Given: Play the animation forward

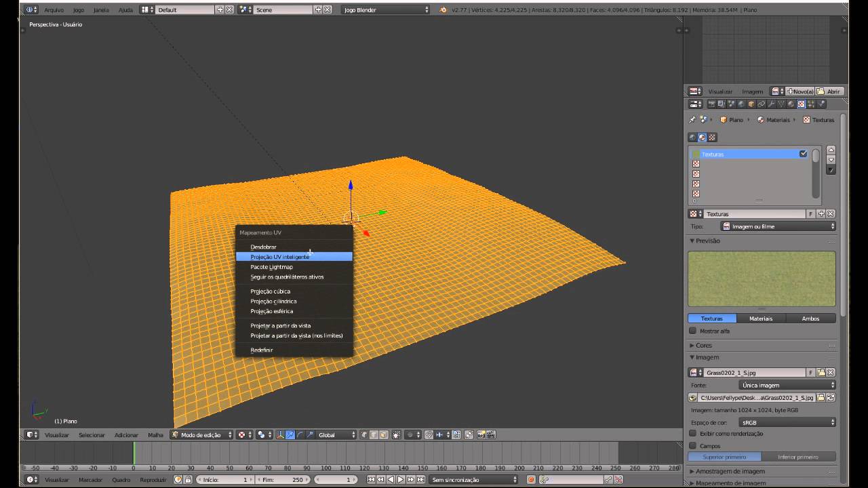Looking at the screenshot, I should [x=401, y=480].
